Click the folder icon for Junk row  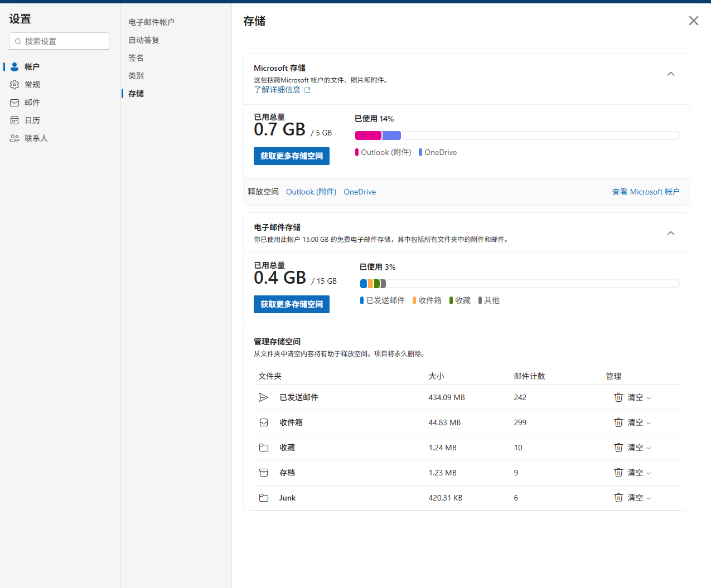tap(264, 498)
